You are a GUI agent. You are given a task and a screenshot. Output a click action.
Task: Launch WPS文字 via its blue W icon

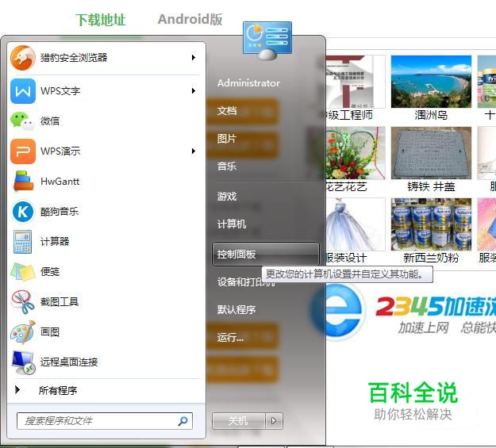[23, 91]
